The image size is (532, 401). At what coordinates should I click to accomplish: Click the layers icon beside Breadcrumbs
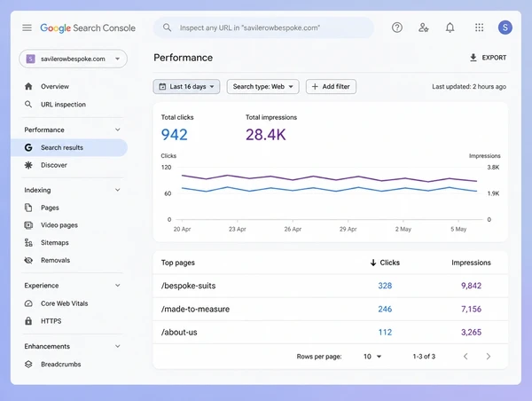[28, 364]
